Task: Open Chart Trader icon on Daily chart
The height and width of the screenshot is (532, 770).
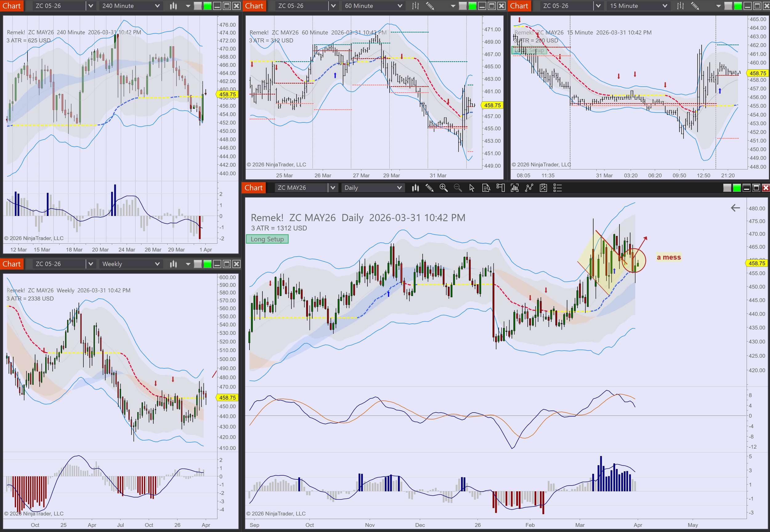Action: pyautogui.click(x=500, y=188)
